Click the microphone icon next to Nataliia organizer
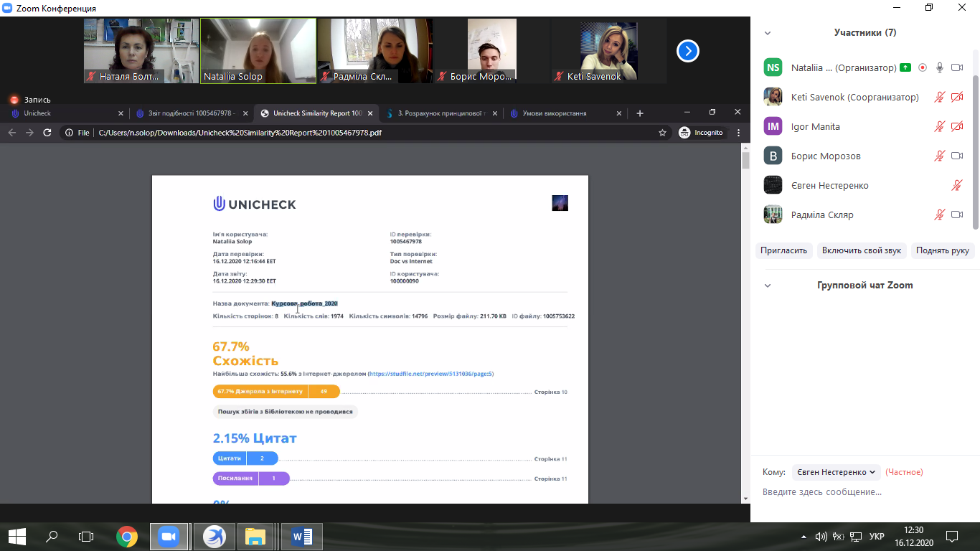 [939, 67]
